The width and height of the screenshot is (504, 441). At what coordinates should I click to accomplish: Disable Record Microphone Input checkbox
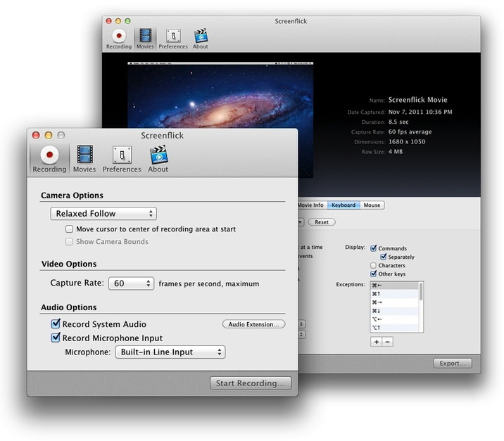click(56, 338)
